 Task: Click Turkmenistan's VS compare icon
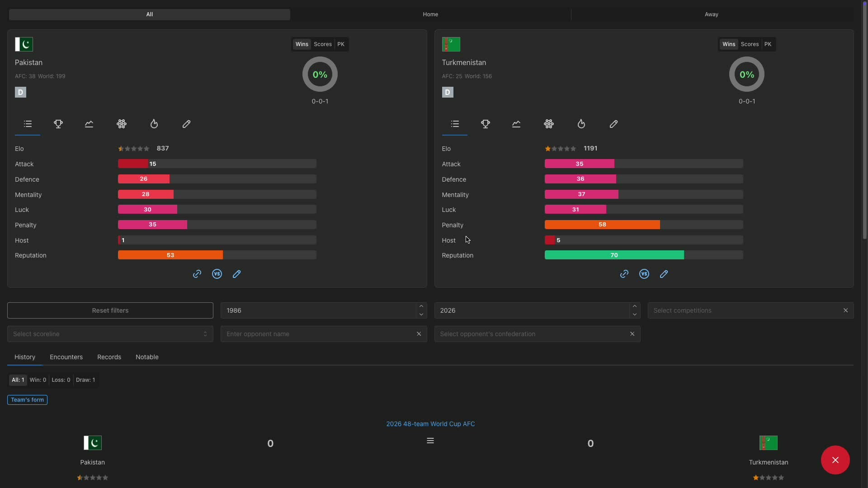point(644,274)
